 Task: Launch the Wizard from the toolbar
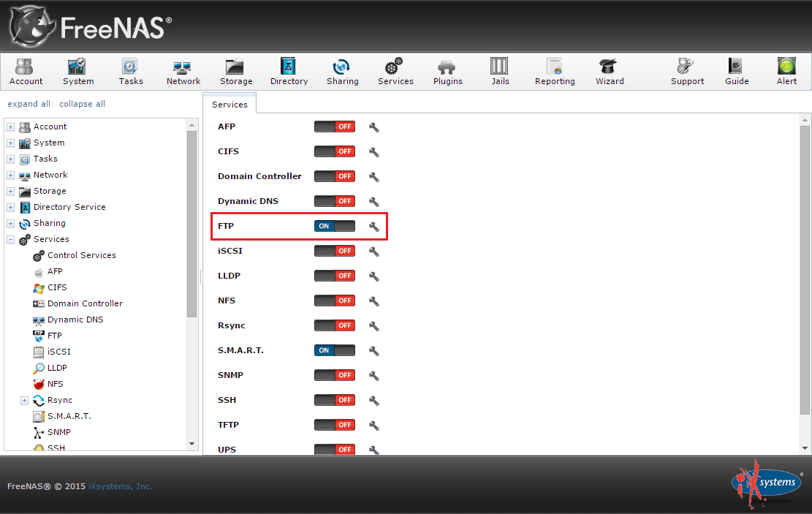[610, 72]
